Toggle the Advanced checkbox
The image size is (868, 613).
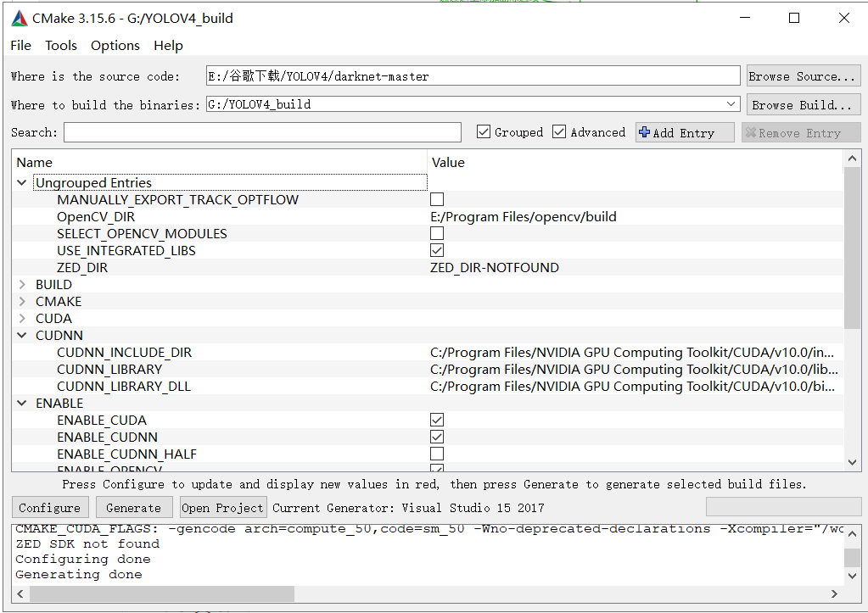coord(559,131)
